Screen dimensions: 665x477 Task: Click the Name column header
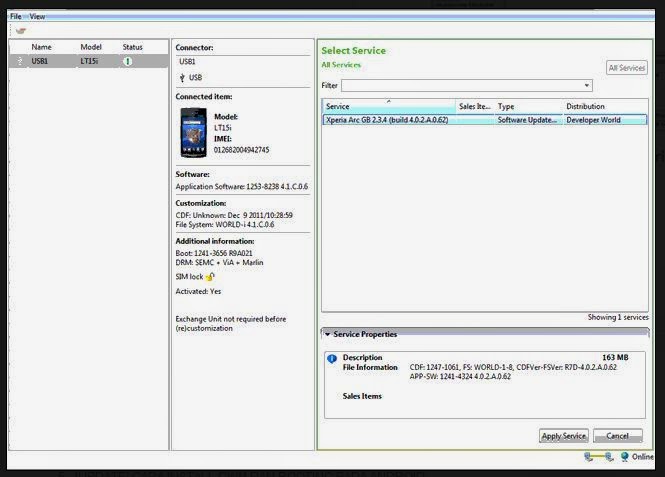click(x=41, y=47)
